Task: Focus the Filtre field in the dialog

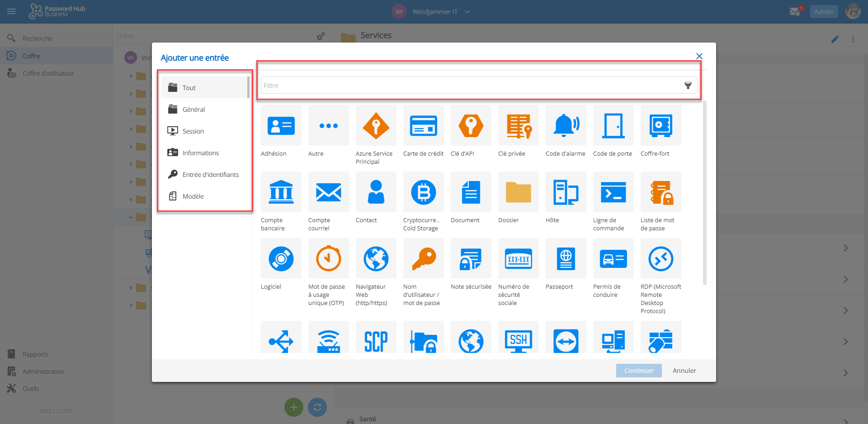Action: coord(470,86)
